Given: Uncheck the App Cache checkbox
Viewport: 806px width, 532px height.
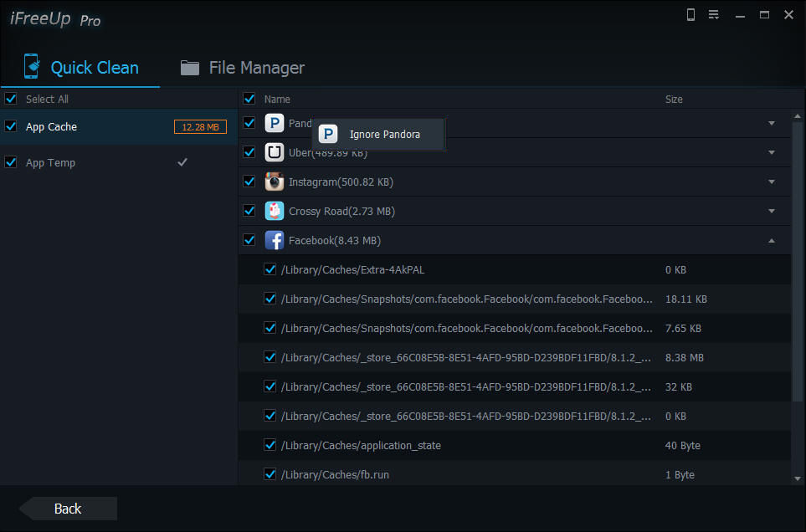Looking at the screenshot, I should coord(11,126).
